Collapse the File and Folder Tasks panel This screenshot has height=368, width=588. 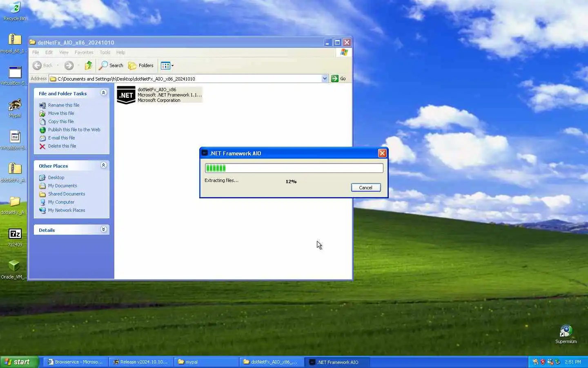point(104,93)
